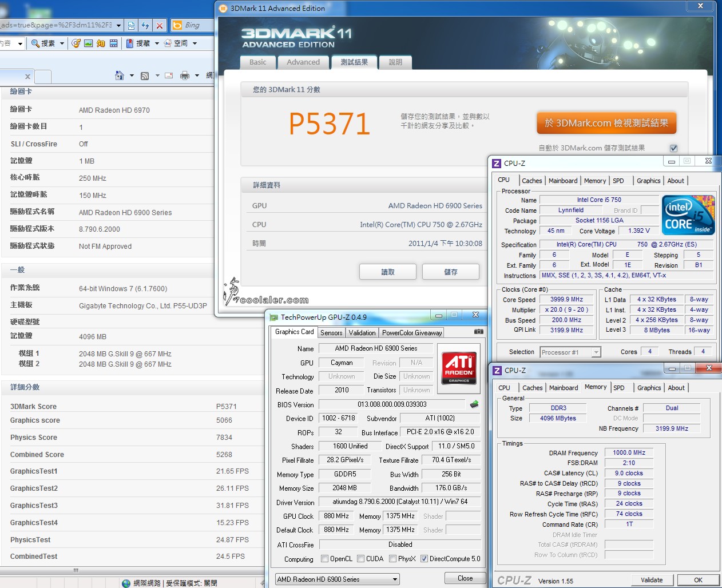
Task: Uncheck the DirectCompute 5.0 checkbox
Action: tap(424, 559)
